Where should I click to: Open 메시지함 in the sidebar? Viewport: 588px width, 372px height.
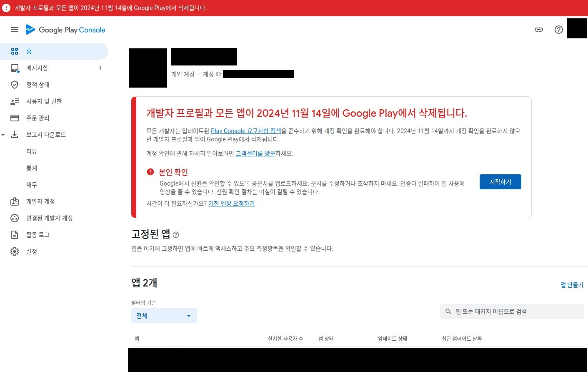tap(54, 68)
